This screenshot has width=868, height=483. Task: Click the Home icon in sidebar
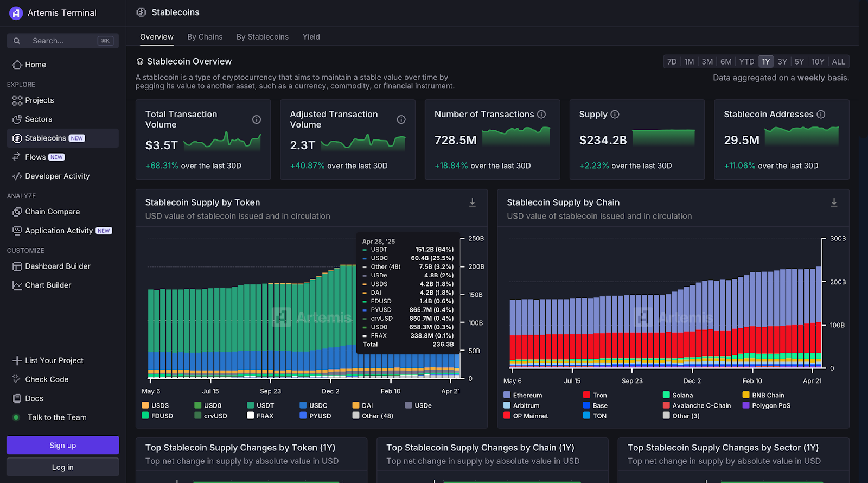pos(17,65)
